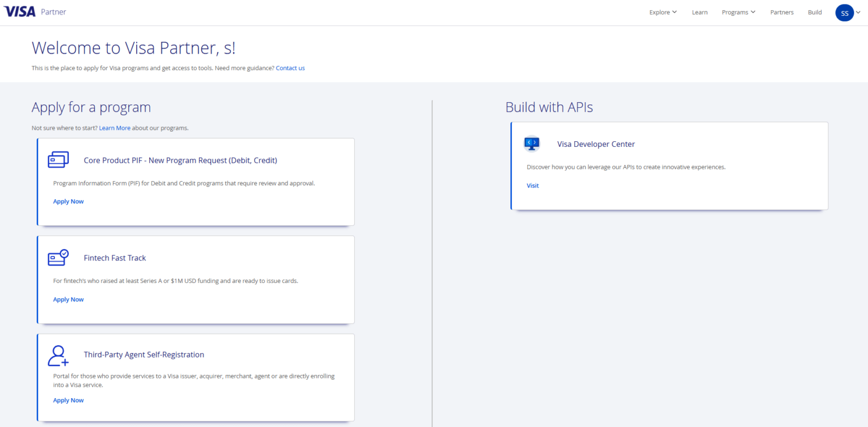Open the Fintech Fast Track title
868x427 pixels.
(115, 258)
